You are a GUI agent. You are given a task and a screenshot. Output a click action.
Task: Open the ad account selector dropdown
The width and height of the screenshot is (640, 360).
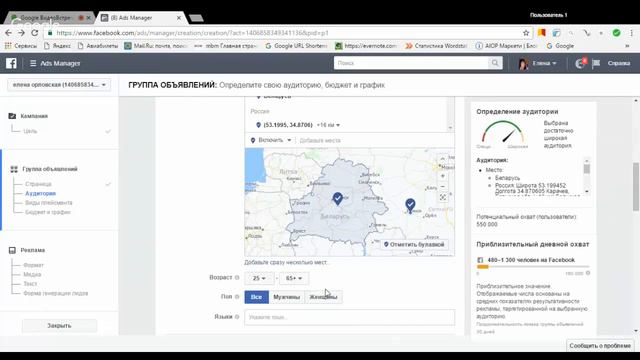(59, 85)
